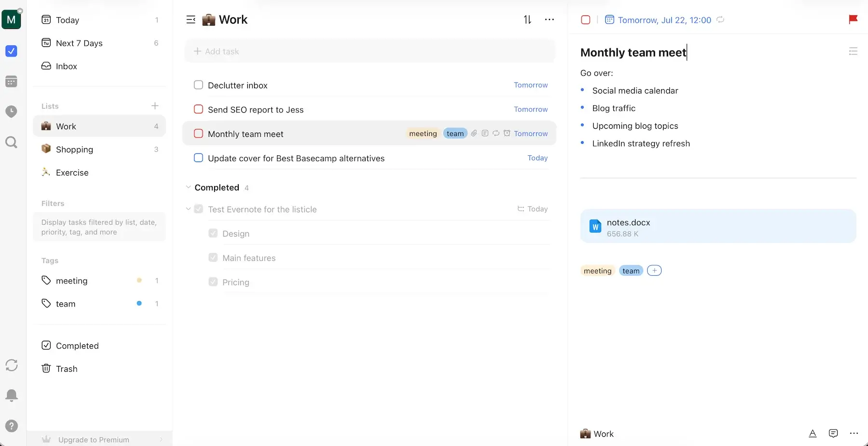Click the Tomorrow, Jul 22, 12:00 due date
The width and height of the screenshot is (868, 446).
[x=665, y=20]
